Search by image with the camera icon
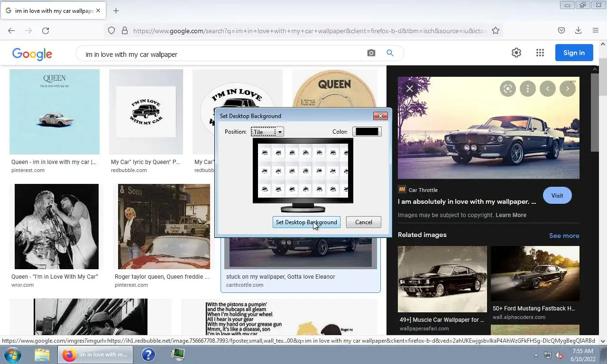The height and width of the screenshot is (364, 607). (x=371, y=53)
